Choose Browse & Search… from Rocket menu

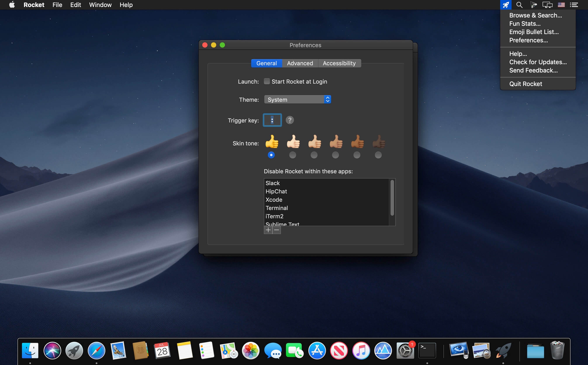(538, 15)
